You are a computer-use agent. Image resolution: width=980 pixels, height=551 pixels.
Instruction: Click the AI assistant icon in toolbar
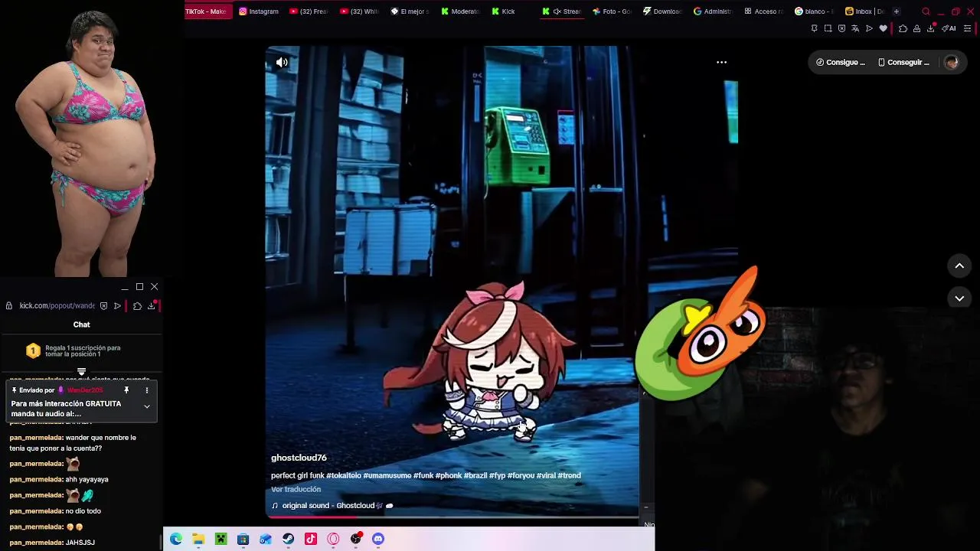coord(949,28)
